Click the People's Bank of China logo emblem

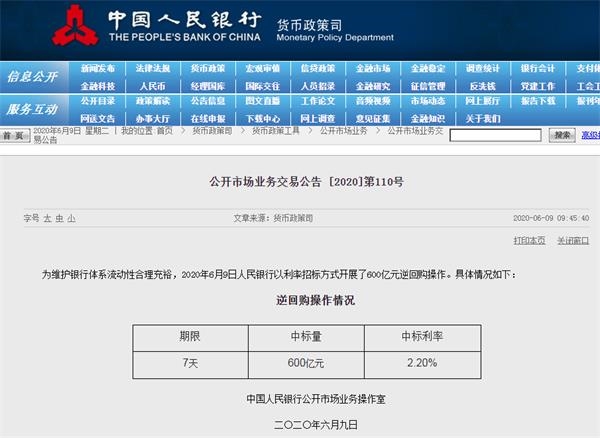pos(75,26)
